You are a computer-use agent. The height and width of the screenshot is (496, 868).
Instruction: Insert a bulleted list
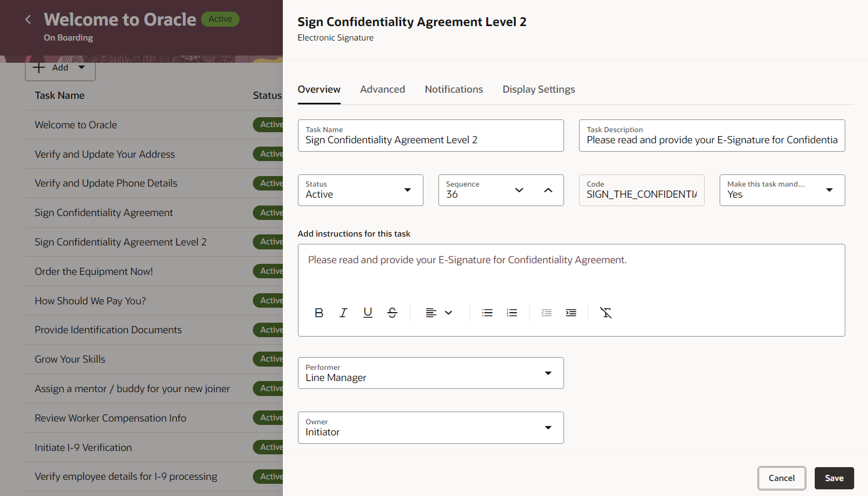tap(487, 313)
